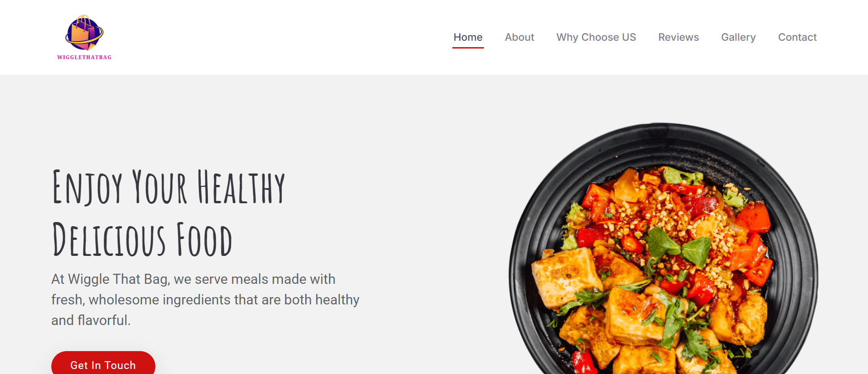The image size is (868, 374).
Task: Click the WIGGLETHATBAG text under the logo
Action: tap(84, 57)
